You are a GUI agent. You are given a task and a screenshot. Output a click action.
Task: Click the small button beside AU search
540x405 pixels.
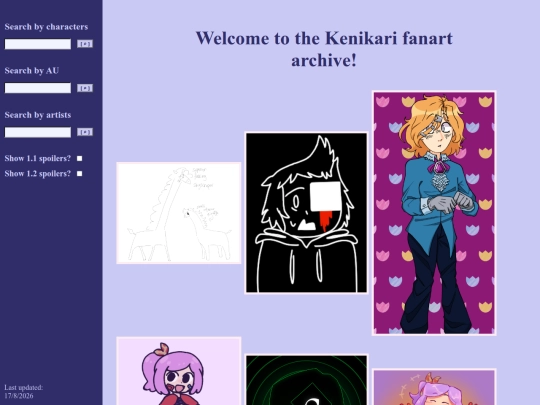pyautogui.click(x=85, y=88)
